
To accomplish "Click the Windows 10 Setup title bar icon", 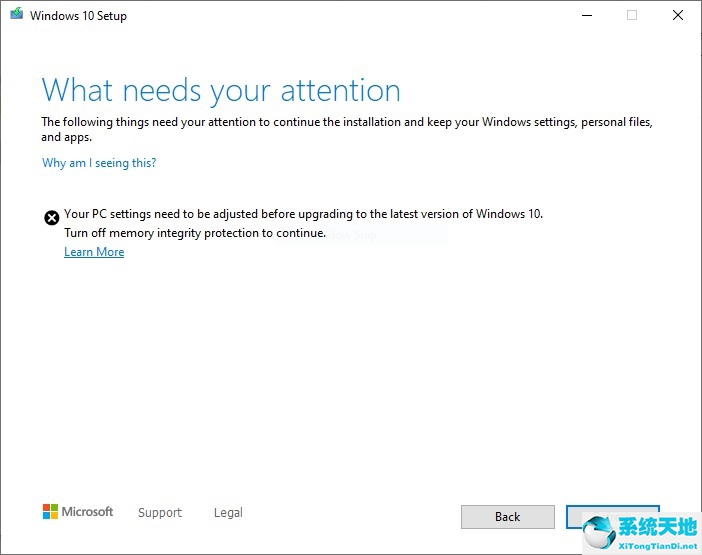I will (x=17, y=14).
